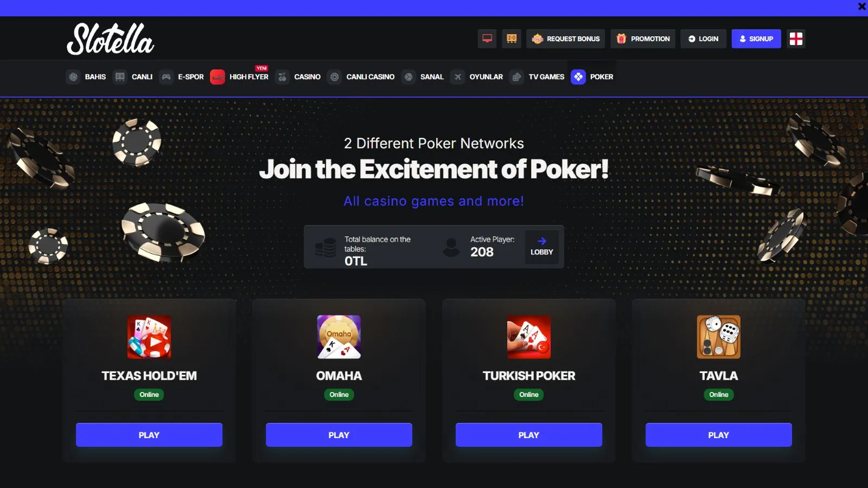Click the monitor icon in the header
This screenshot has width=868, height=488.
pos(487,38)
